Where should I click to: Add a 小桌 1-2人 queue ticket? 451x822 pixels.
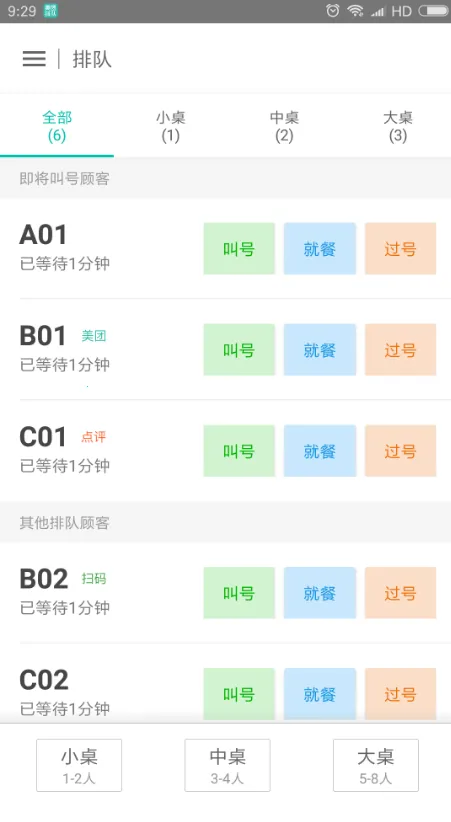[79, 765]
